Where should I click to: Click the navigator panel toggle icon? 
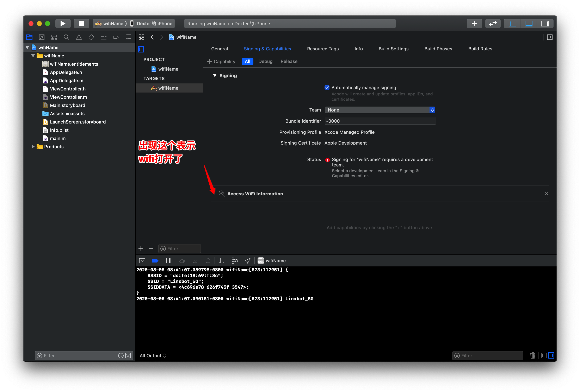pos(512,24)
